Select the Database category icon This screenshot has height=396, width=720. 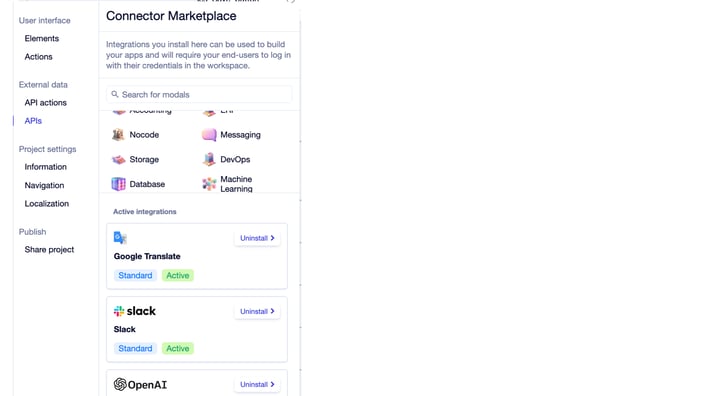click(118, 184)
